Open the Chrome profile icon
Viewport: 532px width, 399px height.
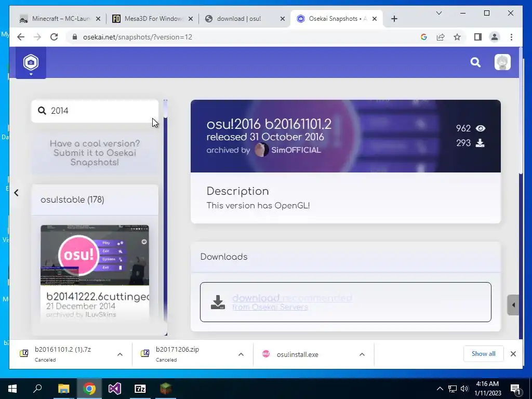[495, 37]
